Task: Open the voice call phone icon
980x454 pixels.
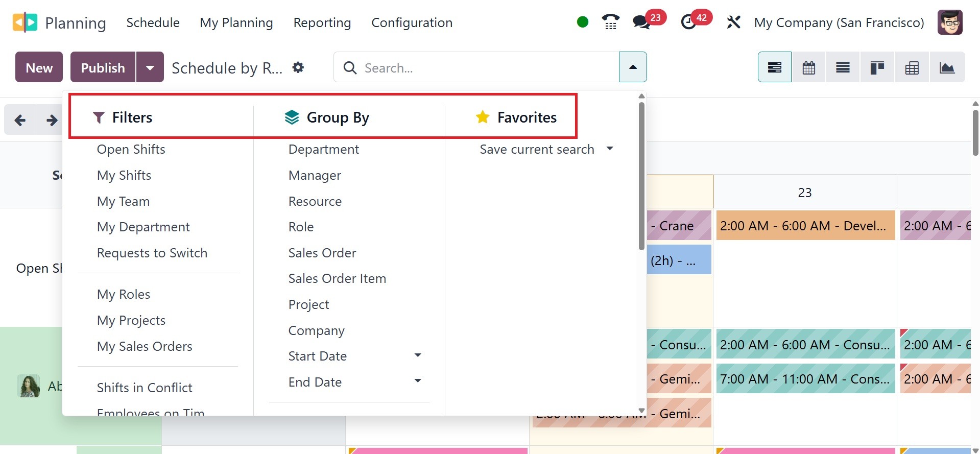Action: (x=610, y=22)
